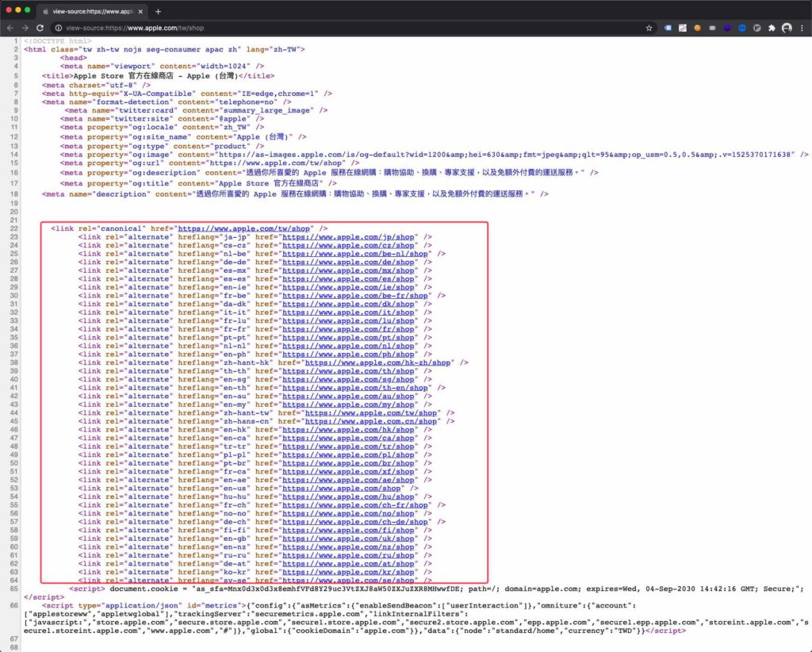Viewport: 812px width, 652px height.
Task: Open the zh-hant-hk link apple.com/hk-zh/shop
Action: [x=377, y=362]
